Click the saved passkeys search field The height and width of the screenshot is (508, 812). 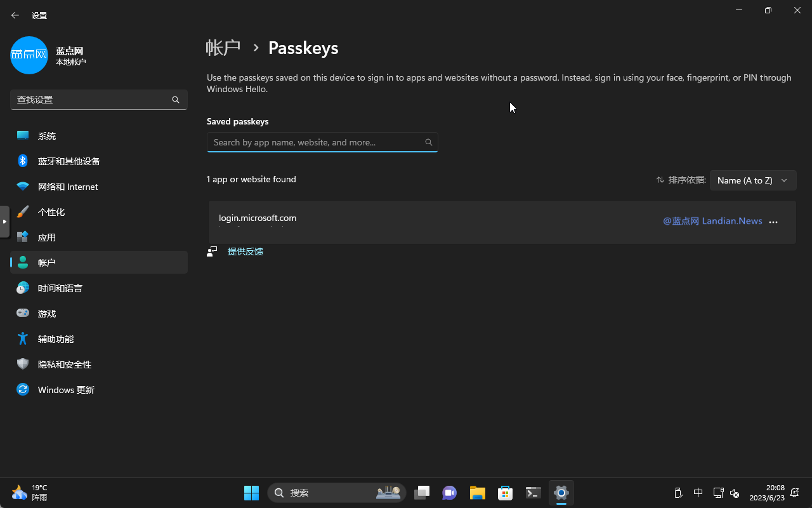(x=322, y=142)
